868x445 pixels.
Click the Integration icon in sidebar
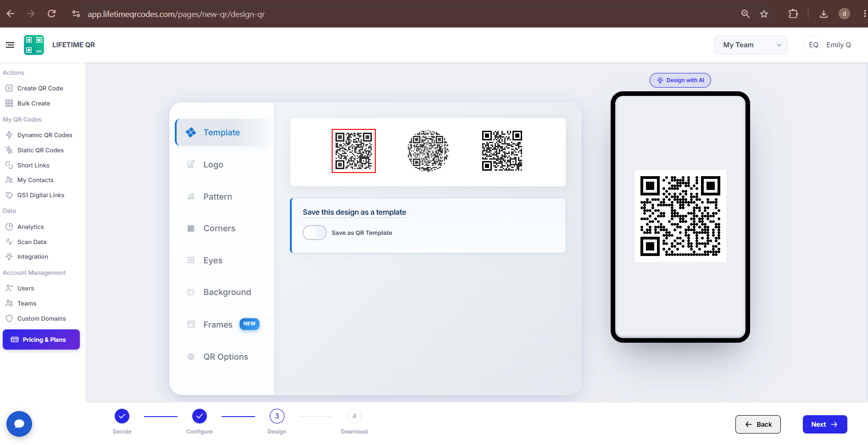pyautogui.click(x=9, y=256)
